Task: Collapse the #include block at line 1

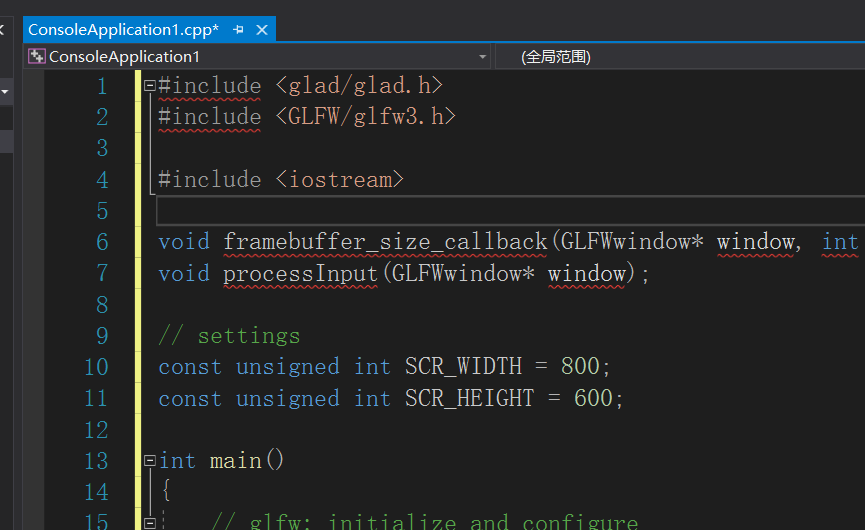Action: (x=149, y=85)
